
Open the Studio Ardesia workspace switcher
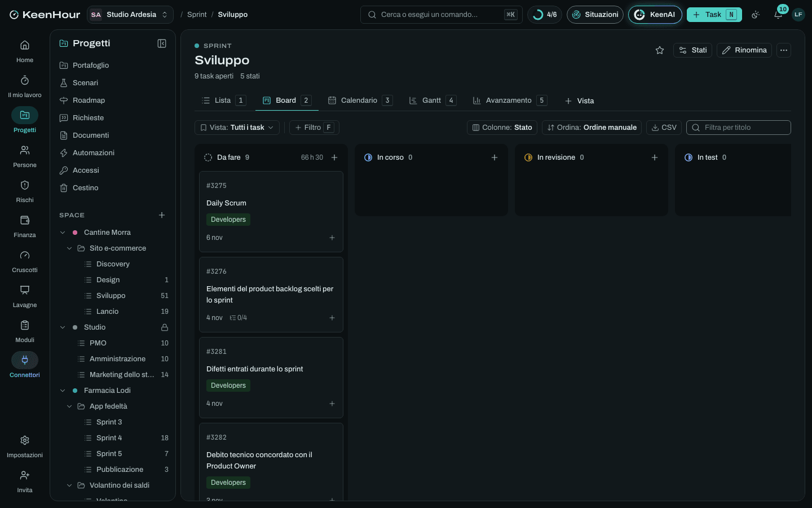[130, 15]
